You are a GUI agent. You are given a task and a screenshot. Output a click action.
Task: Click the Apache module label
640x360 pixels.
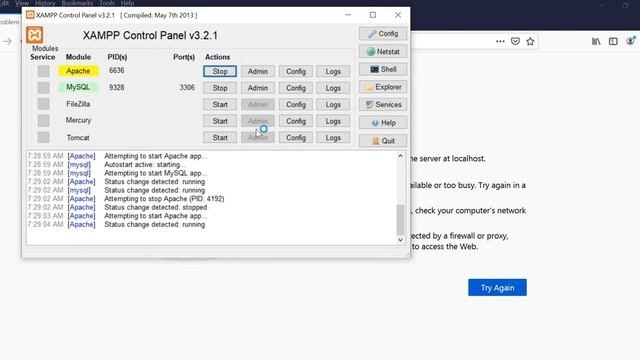(x=78, y=71)
